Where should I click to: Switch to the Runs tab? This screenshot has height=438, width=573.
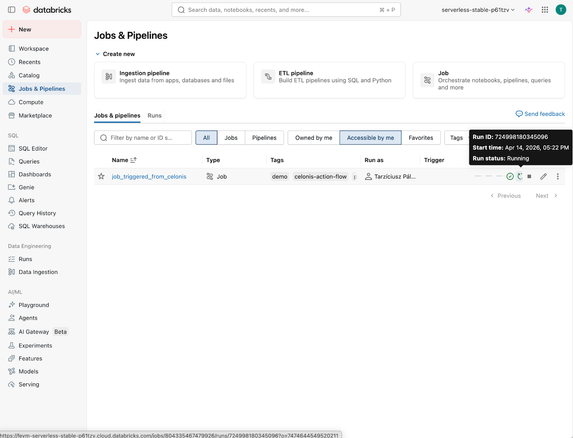(154, 115)
